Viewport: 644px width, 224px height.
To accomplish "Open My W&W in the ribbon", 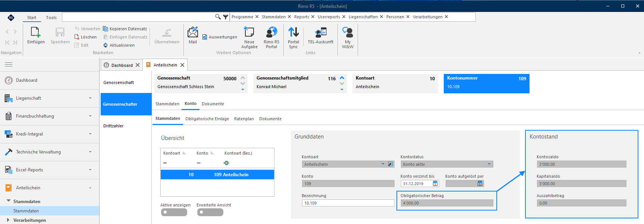I will (348, 32).
